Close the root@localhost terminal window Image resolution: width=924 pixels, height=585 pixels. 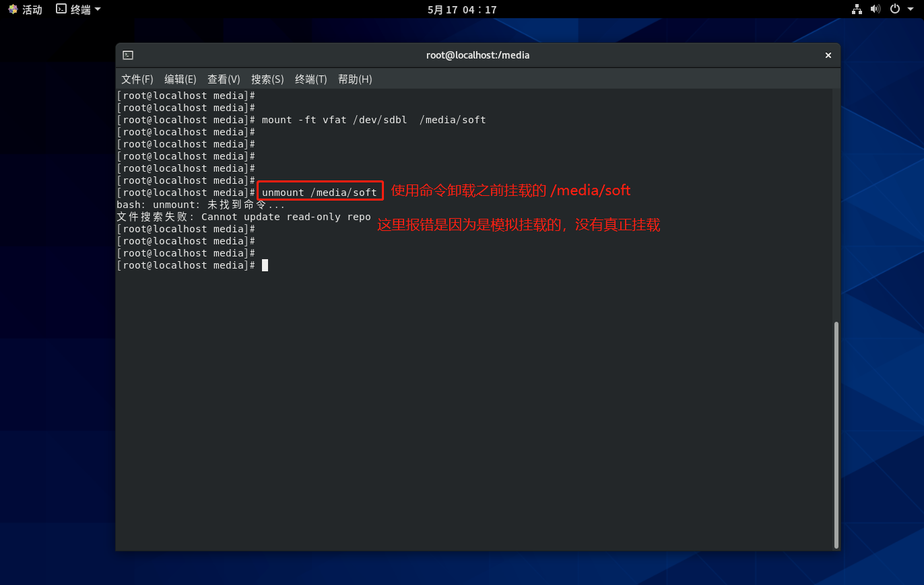[828, 55]
